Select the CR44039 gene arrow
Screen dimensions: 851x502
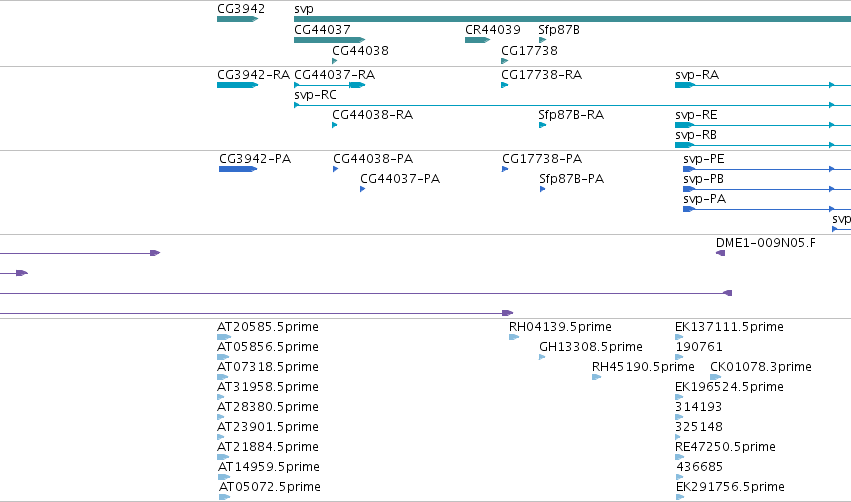(x=478, y=40)
